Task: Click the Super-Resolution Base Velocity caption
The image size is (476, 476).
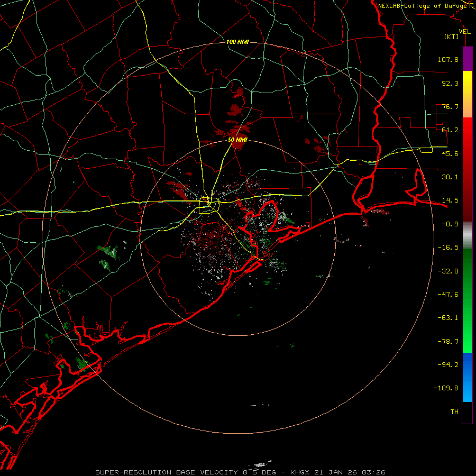Action: pos(241,472)
